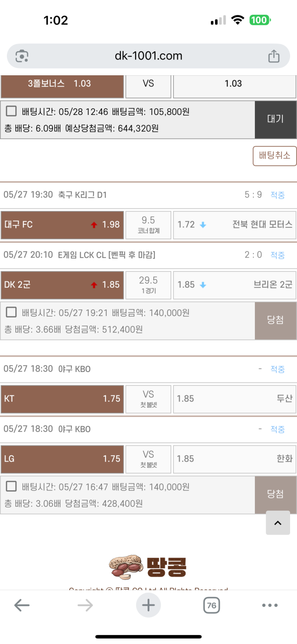Screen dimensions: 297x644
Task: Select the DK 2군 1.85 odds cell
Action: tap(62, 285)
